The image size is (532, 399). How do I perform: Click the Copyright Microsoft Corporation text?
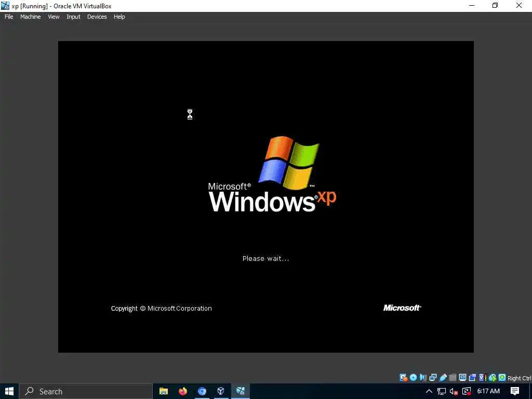(x=162, y=309)
